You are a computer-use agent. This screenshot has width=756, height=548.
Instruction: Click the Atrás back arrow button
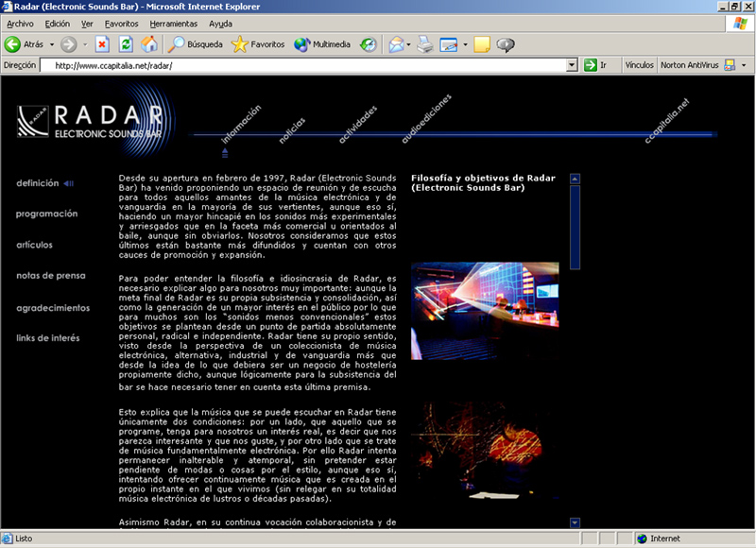tap(25, 44)
